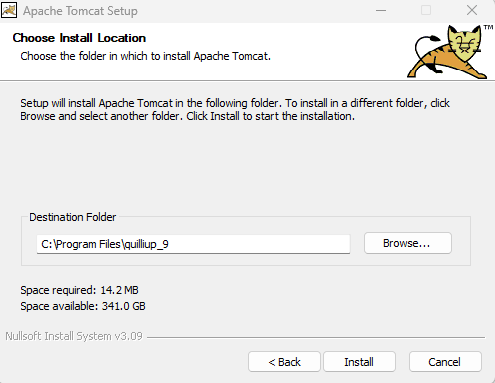This screenshot has width=495, height=383.
Task: Close the Apache Tomcat Setup window
Action: 472,10
